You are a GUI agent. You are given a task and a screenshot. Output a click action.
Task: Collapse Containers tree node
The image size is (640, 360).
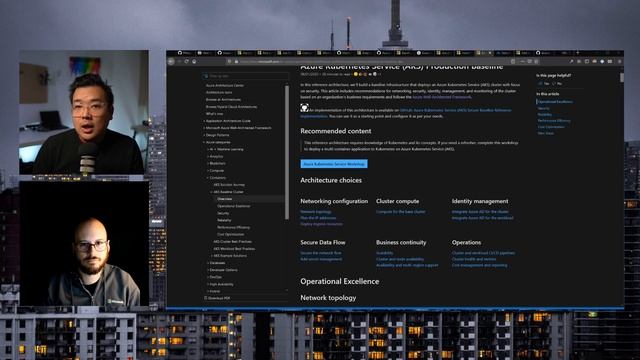(208, 178)
